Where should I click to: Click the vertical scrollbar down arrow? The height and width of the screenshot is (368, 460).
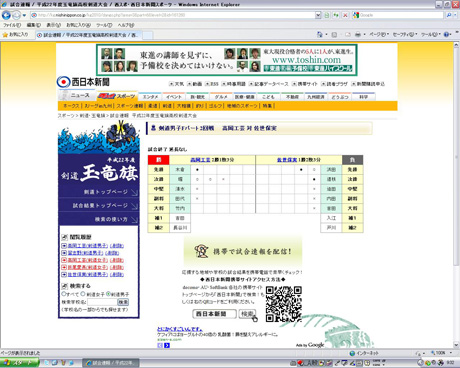[x=456, y=345]
